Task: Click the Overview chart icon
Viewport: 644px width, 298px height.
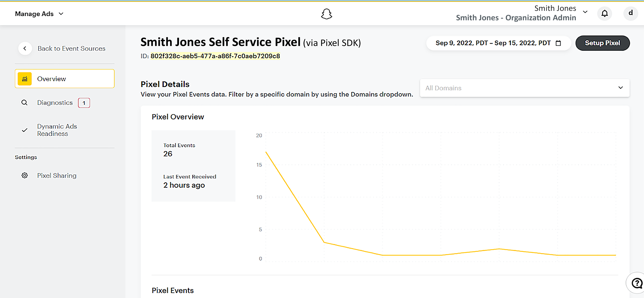Action: [25, 79]
